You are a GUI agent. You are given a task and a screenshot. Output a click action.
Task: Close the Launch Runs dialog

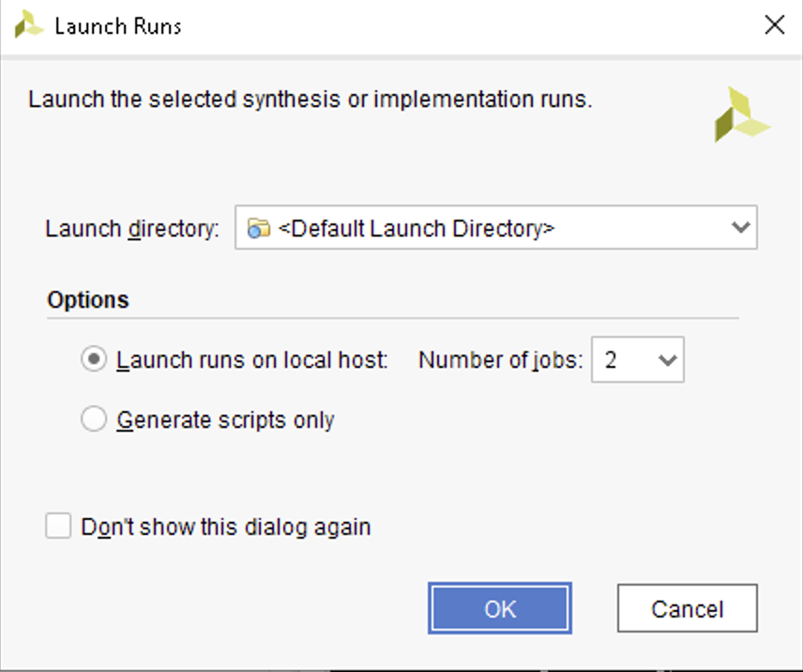click(774, 24)
